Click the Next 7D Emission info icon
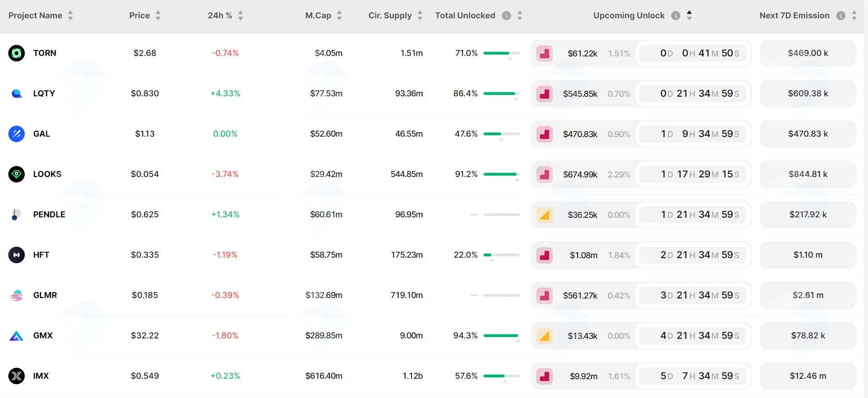Viewport: 868px width, 398px height. click(x=841, y=16)
